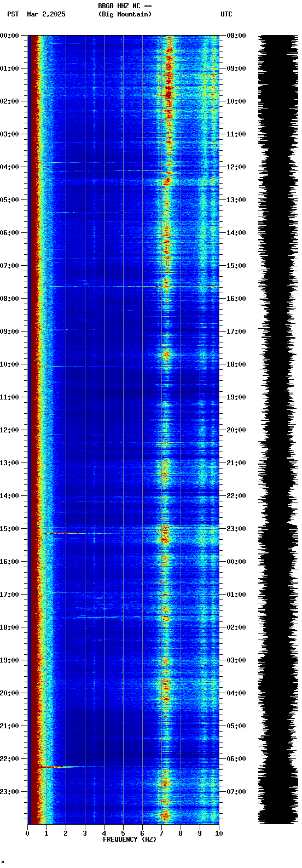
Task: Click the PST timezone label
Action: [x=13, y=14]
